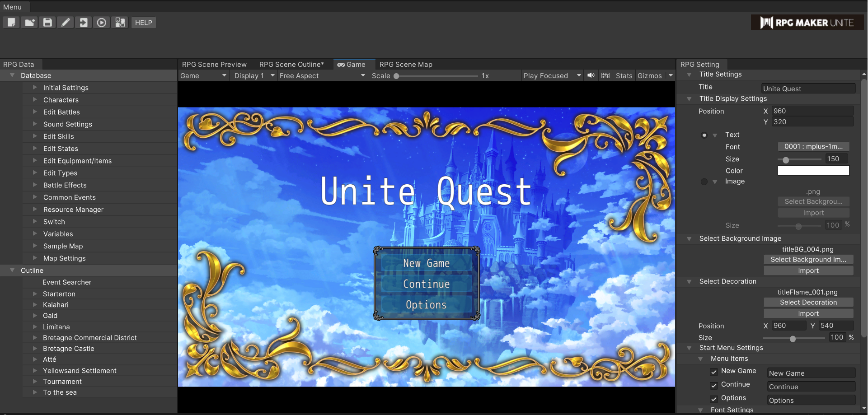Click the pencil edit icon
Image resolution: width=868 pixels, height=415 pixels.
[x=66, y=23]
